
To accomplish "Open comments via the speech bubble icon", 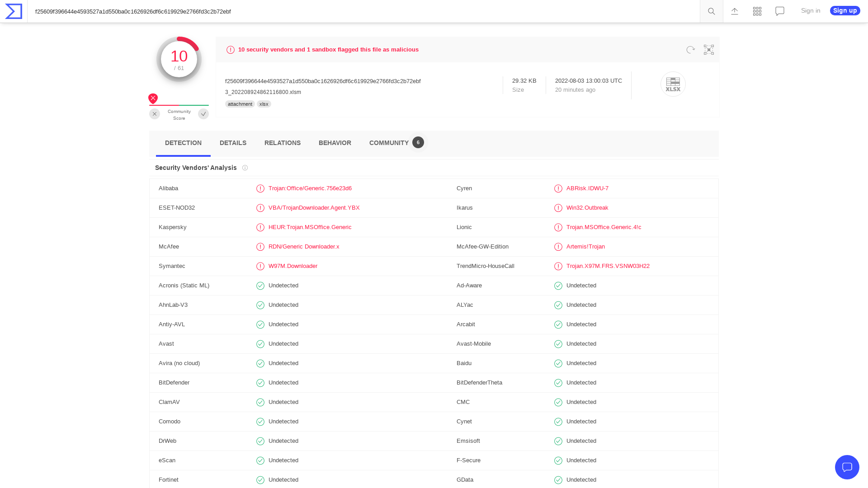I will click(779, 11).
